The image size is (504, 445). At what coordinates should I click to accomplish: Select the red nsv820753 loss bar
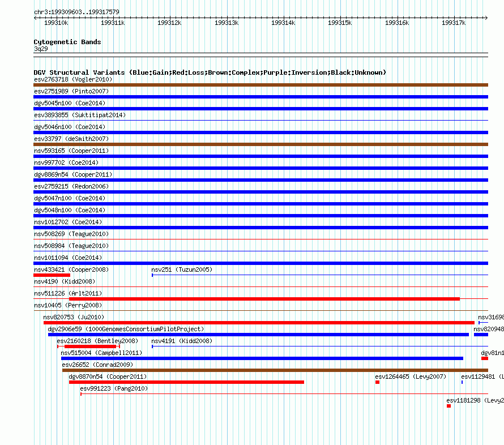(259, 323)
